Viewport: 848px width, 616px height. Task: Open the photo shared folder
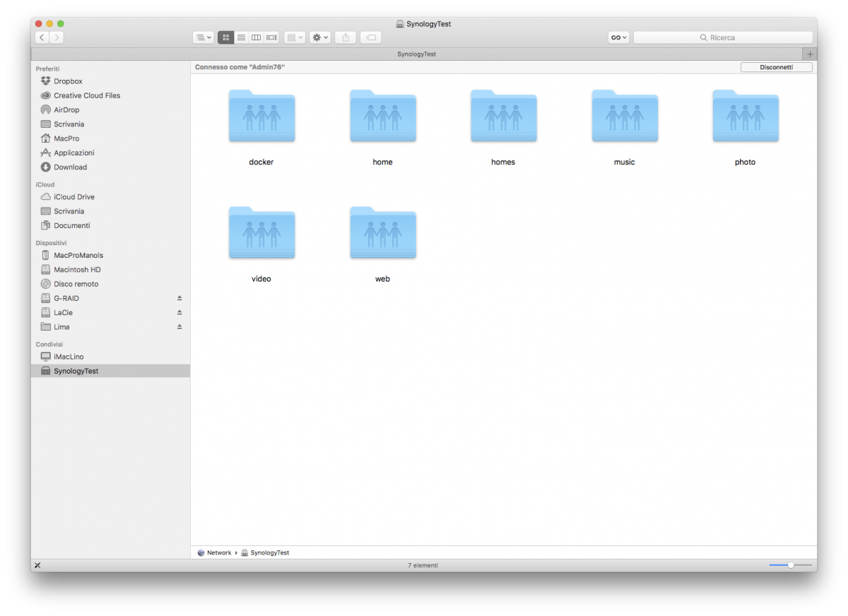pyautogui.click(x=745, y=117)
